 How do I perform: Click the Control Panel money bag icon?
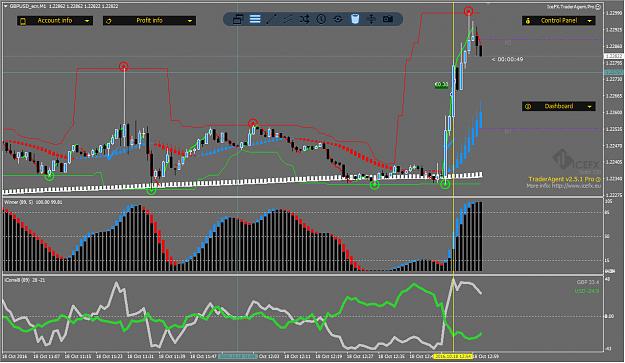click(x=528, y=21)
